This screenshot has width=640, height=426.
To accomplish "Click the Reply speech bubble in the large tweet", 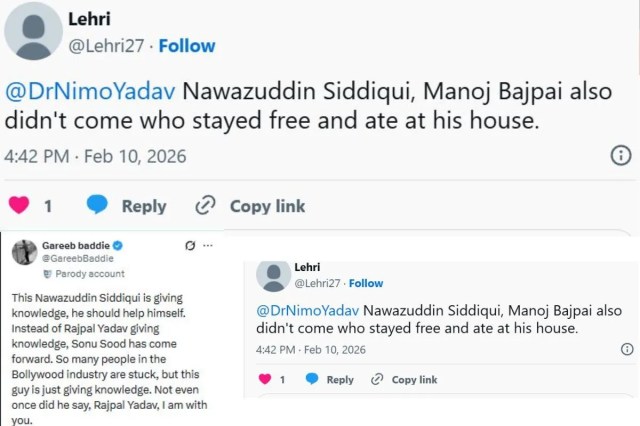I will pos(97,205).
